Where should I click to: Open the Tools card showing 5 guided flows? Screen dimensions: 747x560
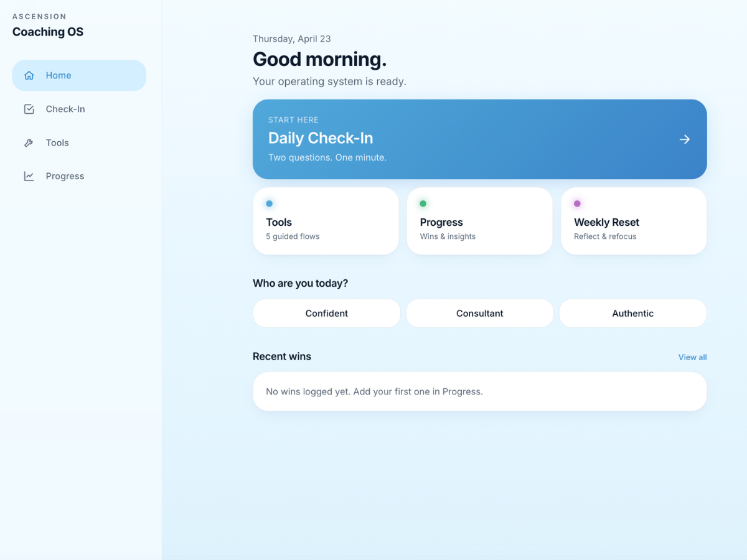tap(326, 221)
